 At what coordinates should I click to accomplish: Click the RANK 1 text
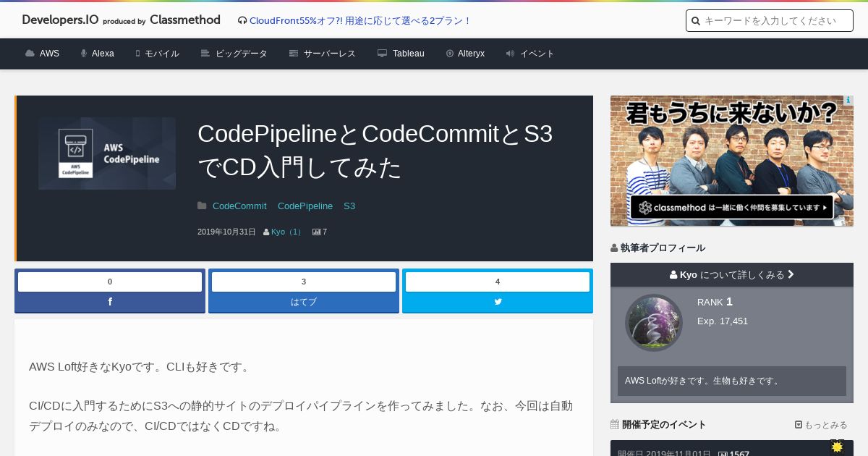pos(715,302)
